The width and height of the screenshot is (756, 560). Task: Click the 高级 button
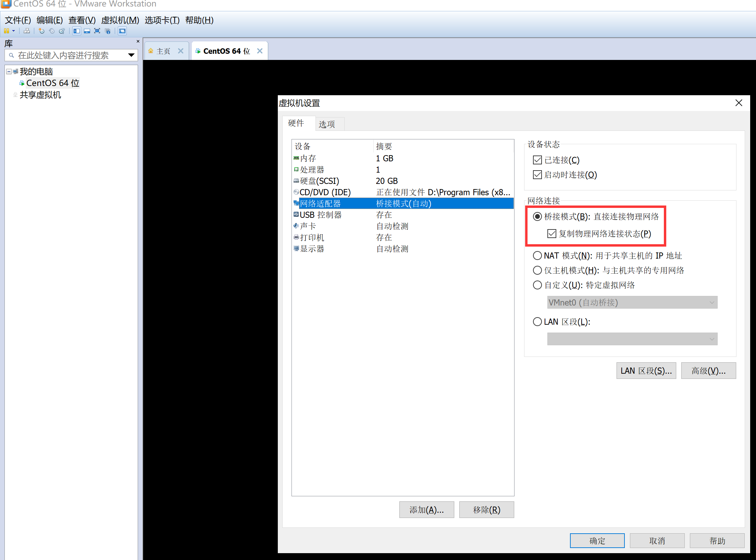(708, 371)
